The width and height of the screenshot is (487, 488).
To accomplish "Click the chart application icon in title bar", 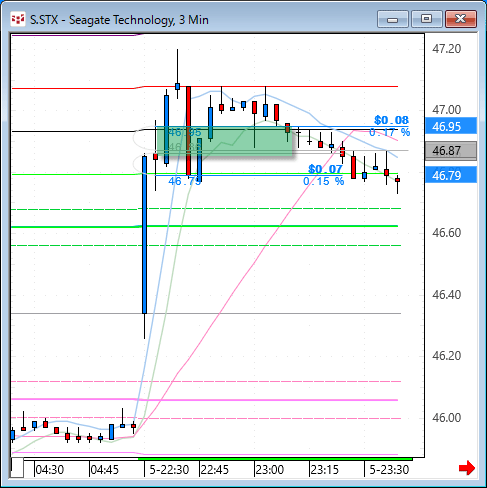I will pos(18,19).
